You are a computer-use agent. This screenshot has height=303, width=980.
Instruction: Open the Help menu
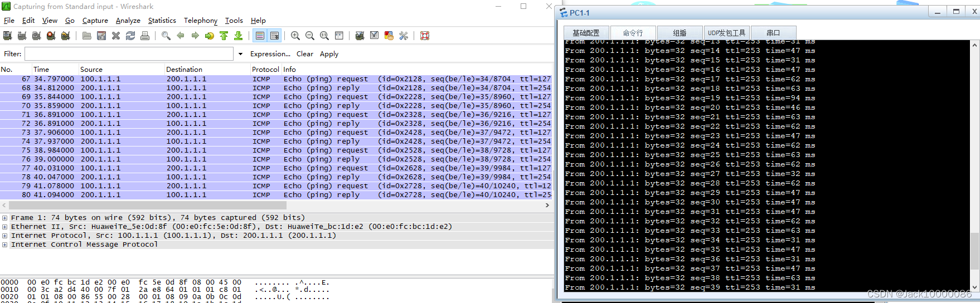coord(258,21)
